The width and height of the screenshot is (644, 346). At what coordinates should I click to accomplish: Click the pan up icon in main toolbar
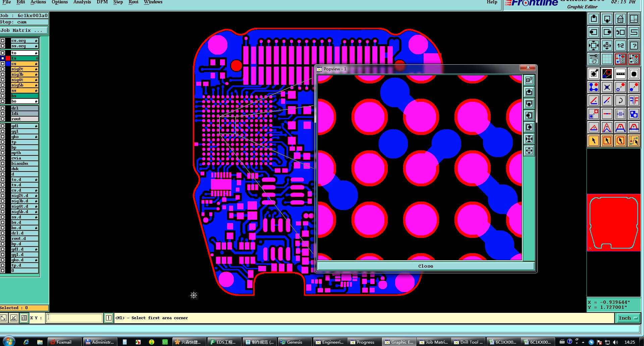(594, 19)
